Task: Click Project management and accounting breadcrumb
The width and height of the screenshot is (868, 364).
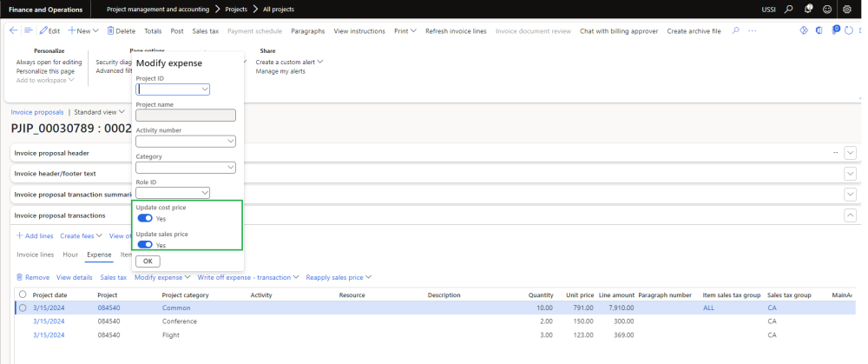Action: pyautogui.click(x=158, y=10)
